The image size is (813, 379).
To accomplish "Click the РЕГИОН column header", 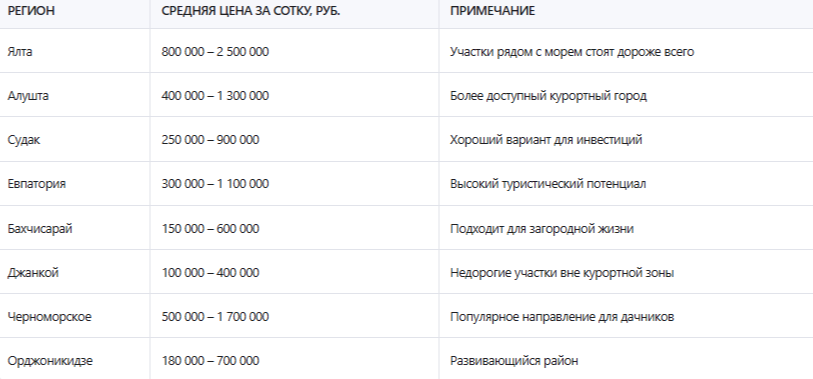I will [31, 11].
